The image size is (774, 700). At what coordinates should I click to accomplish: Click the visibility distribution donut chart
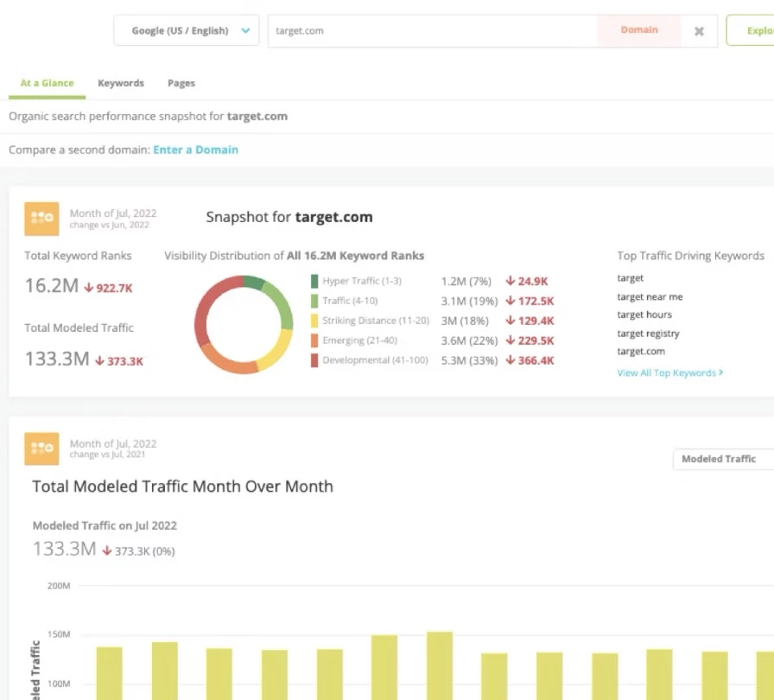244,324
